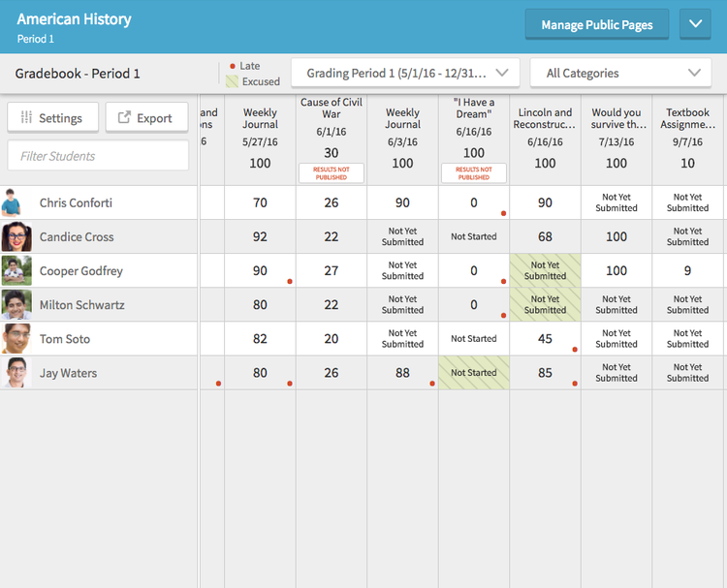Screen dimensions: 727x588
Task: Click Tom Soto's Not Started cell
Action: (x=474, y=339)
